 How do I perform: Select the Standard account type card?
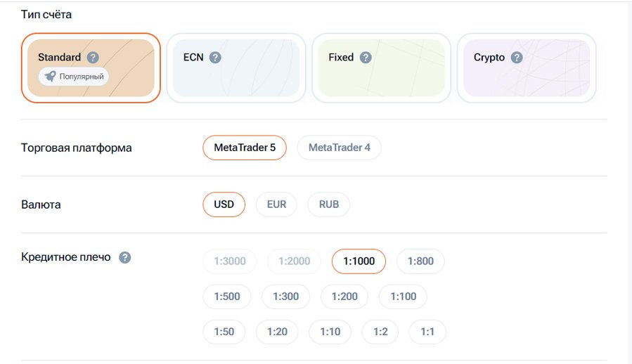click(x=91, y=67)
